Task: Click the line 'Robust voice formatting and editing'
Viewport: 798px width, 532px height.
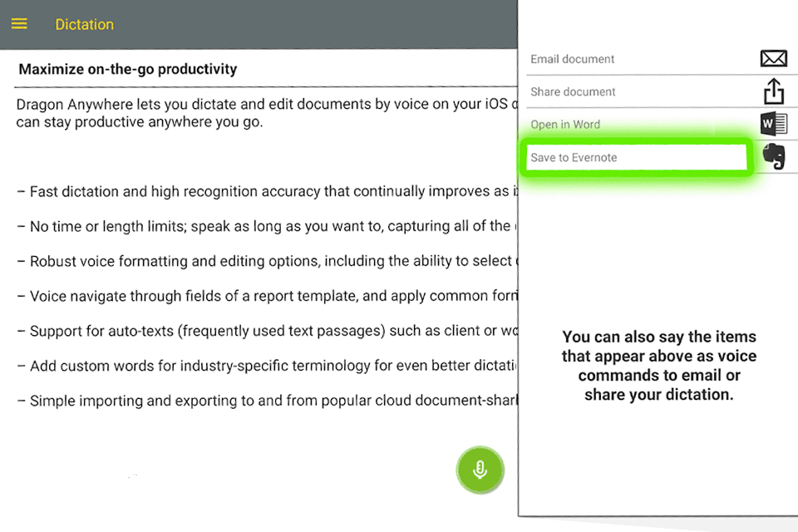Action: coord(267,261)
